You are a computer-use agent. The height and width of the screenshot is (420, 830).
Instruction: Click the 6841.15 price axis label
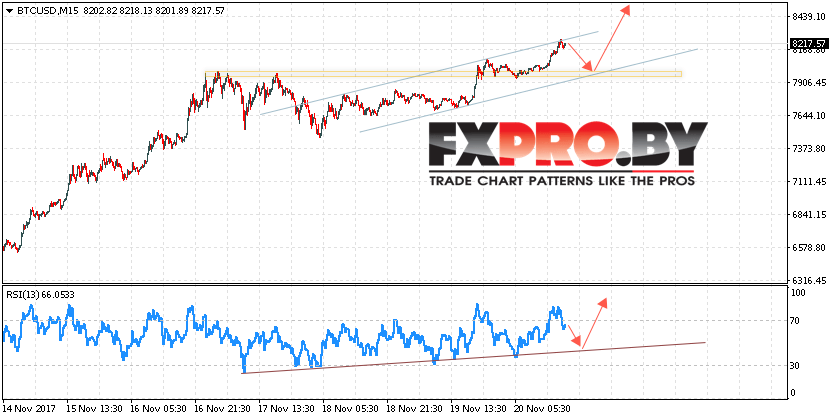(809, 215)
